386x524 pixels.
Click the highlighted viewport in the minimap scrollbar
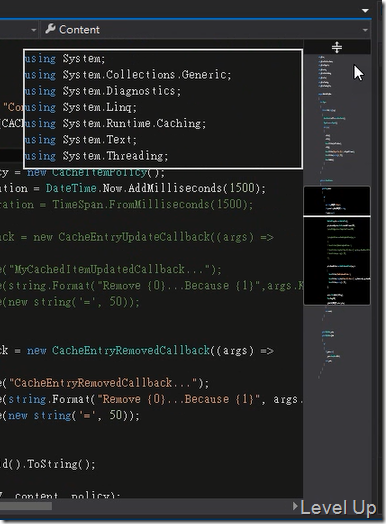pyautogui.click(x=337, y=246)
